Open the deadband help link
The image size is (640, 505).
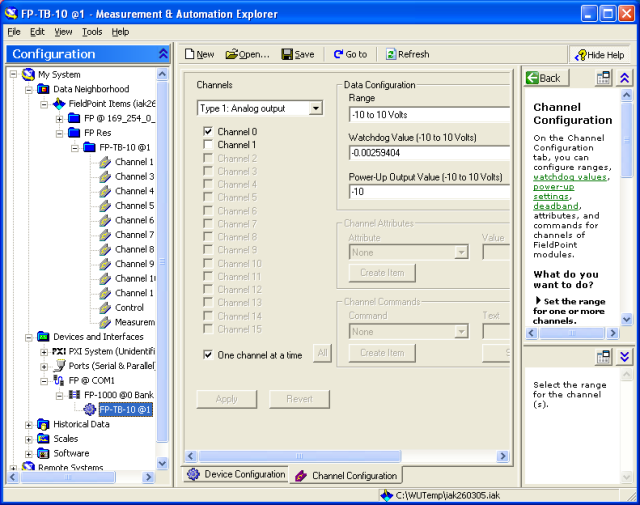point(556,206)
